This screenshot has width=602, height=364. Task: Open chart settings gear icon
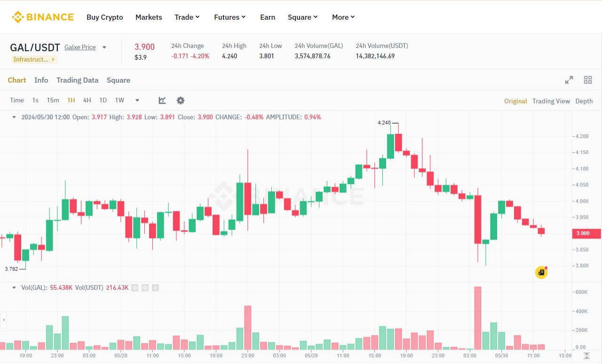(181, 100)
